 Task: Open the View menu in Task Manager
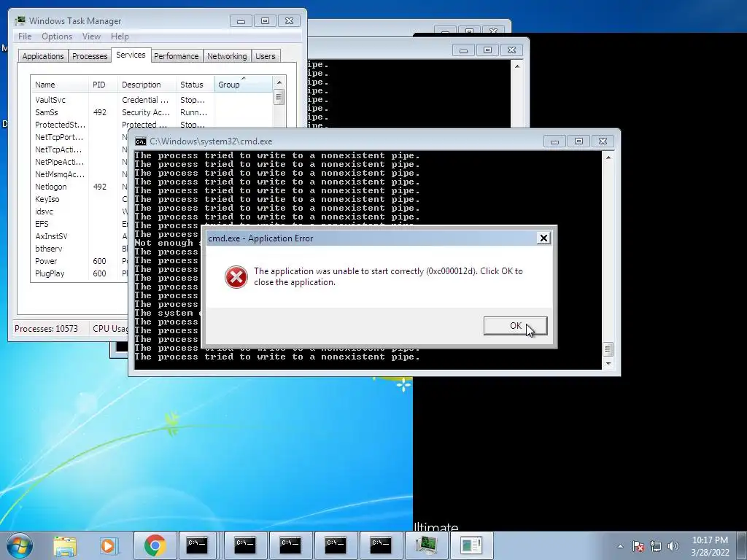tap(91, 36)
